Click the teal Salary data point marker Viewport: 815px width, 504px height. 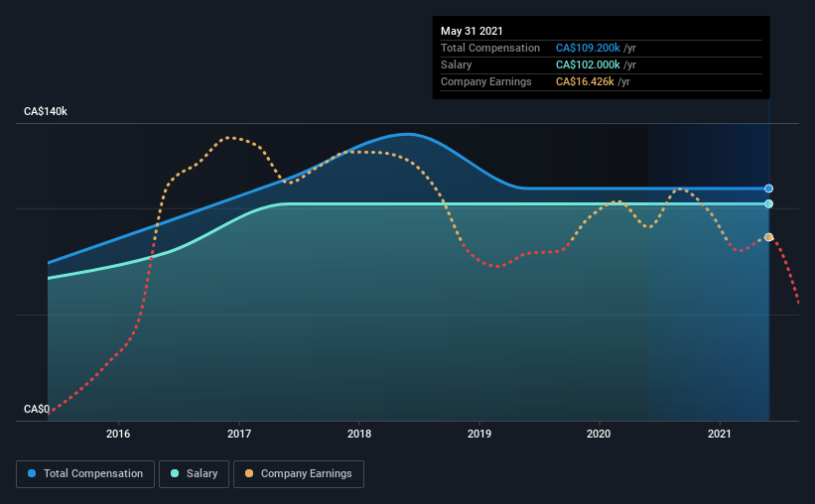pyautogui.click(x=768, y=203)
